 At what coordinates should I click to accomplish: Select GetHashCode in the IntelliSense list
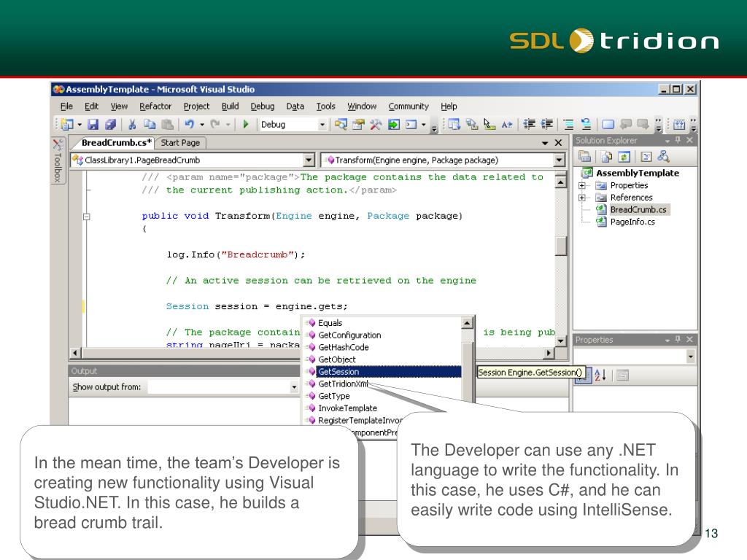click(x=384, y=347)
